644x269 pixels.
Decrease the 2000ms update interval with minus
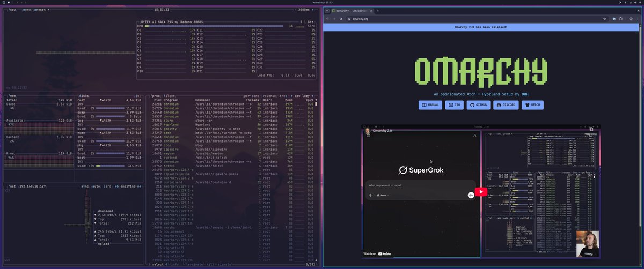(x=296, y=9)
